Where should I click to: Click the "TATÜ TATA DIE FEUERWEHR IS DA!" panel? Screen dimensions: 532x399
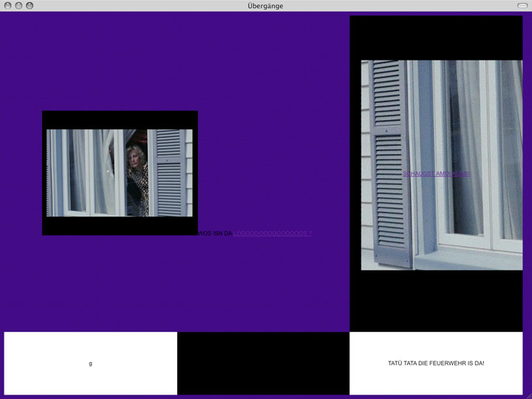point(436,364)
